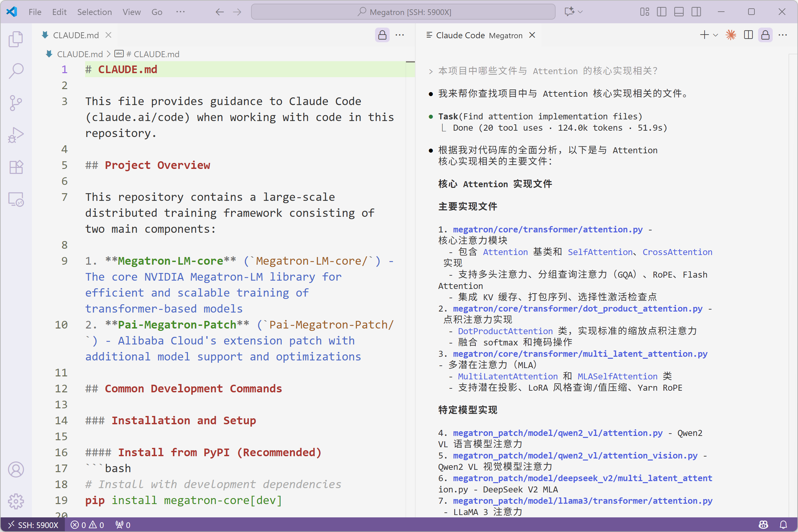Toggle the Primary Side Bar
The width and height of the screenshot is (798, 532).
click(x=662, y=12)
